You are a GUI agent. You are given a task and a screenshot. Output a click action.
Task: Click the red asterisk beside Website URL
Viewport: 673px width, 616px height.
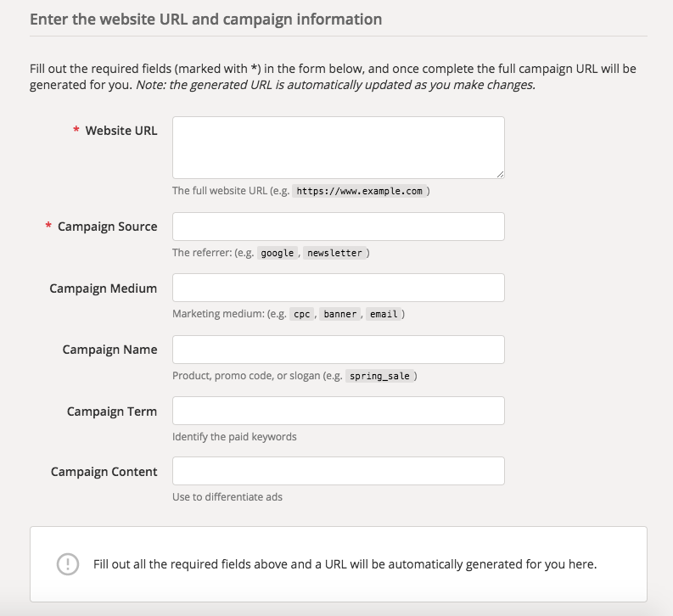76,130
